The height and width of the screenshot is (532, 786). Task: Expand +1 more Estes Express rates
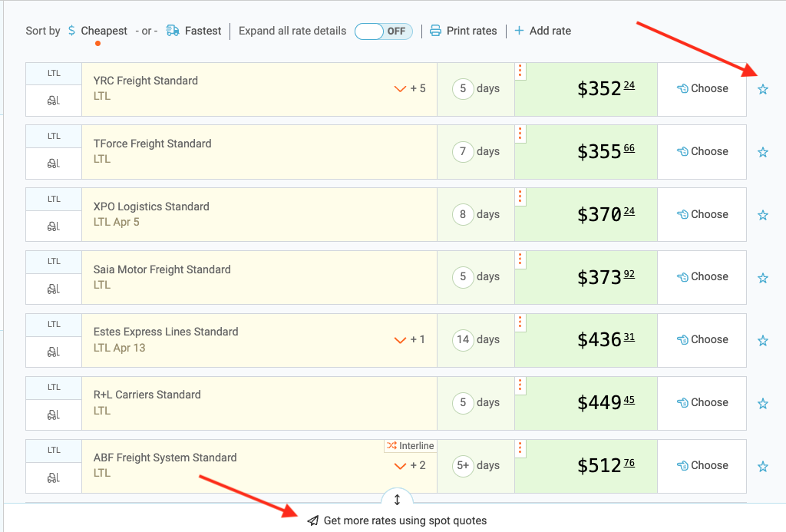coord(410,340)
